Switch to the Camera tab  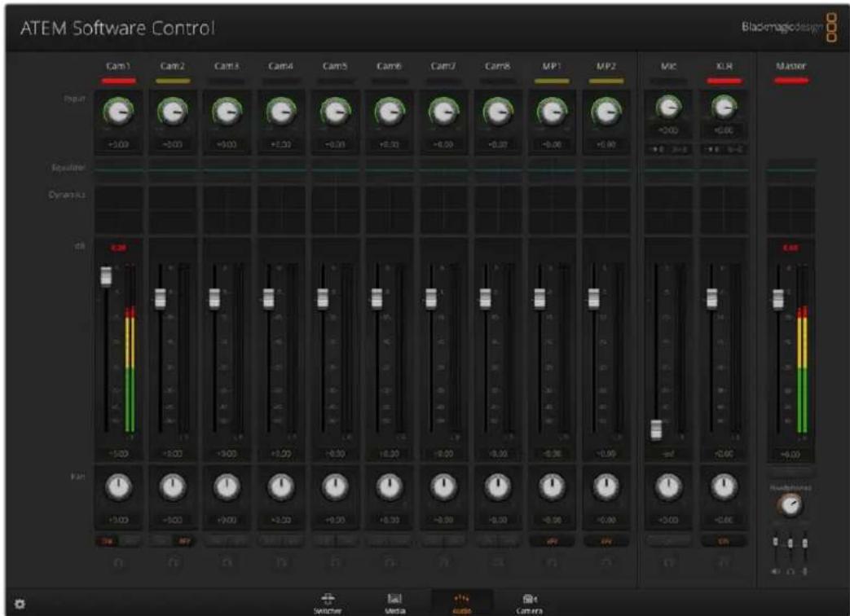(x=529, y=604)
